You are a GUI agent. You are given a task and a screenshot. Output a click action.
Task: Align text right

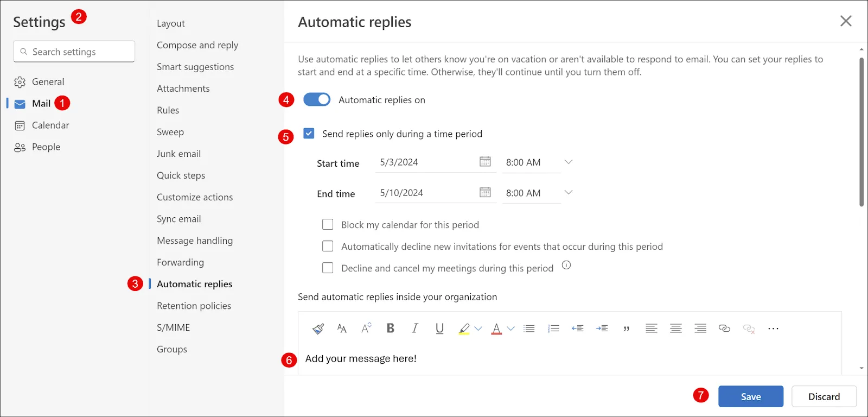(700, 328)
